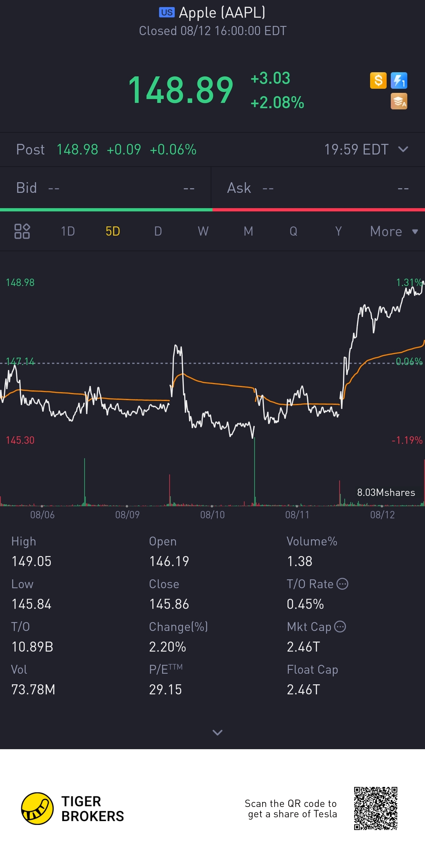The height and width of the screenshot is (868, 425).
Task: Tap the 147.14 reference price label
Action: pos(20,361)
